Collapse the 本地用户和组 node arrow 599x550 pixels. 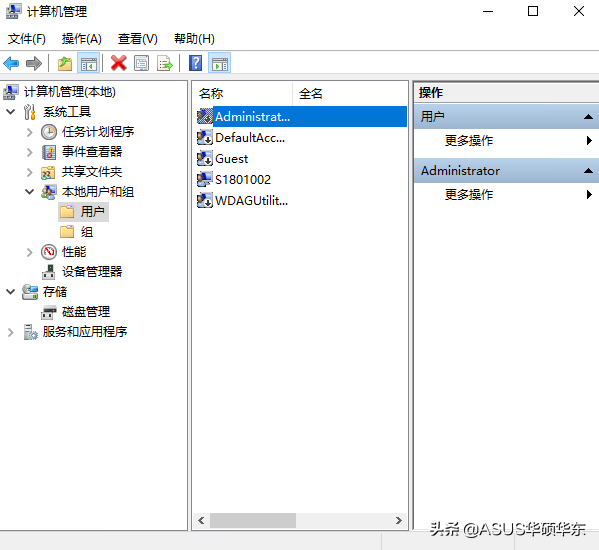point(30,192)
